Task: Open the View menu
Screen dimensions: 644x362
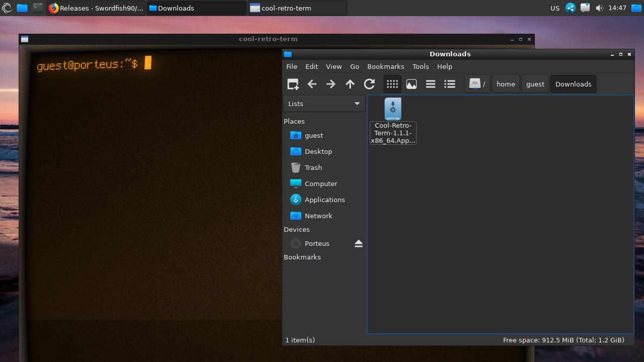Action: (334, 66)
